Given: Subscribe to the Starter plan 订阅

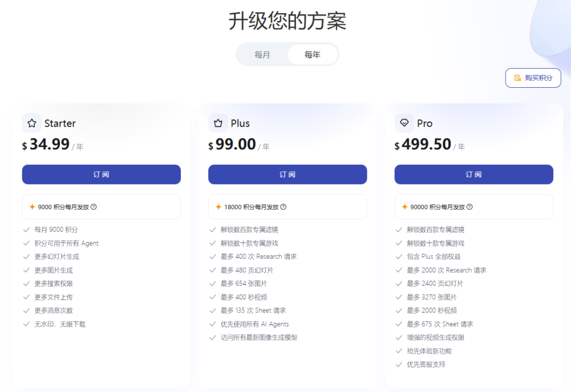Looking at the screenshot, I should pos(101,174).
